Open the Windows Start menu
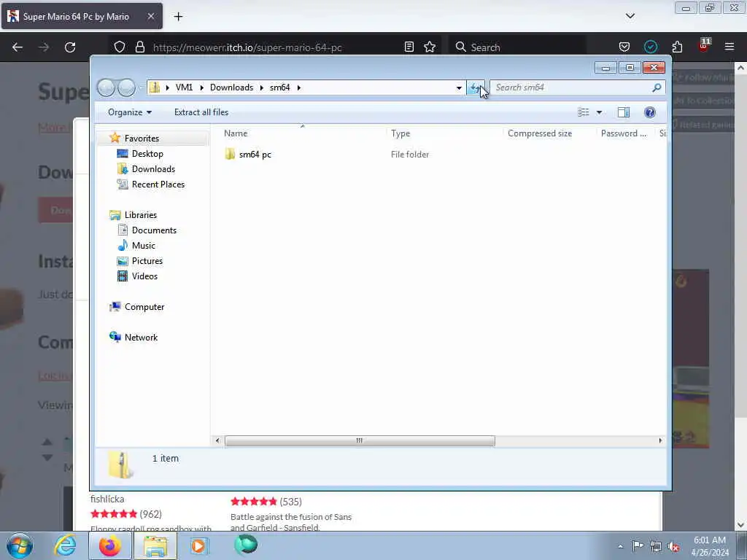 (20, 545)
